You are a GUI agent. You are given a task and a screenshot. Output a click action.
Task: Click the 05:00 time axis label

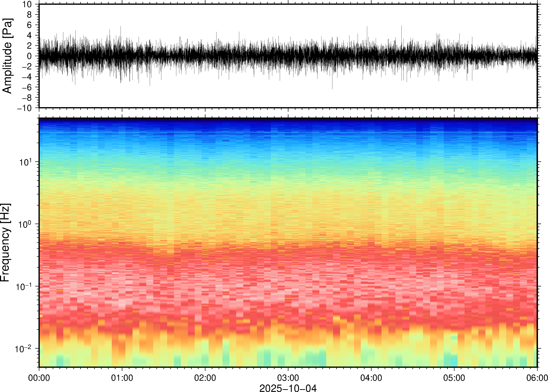click(454, 378)
